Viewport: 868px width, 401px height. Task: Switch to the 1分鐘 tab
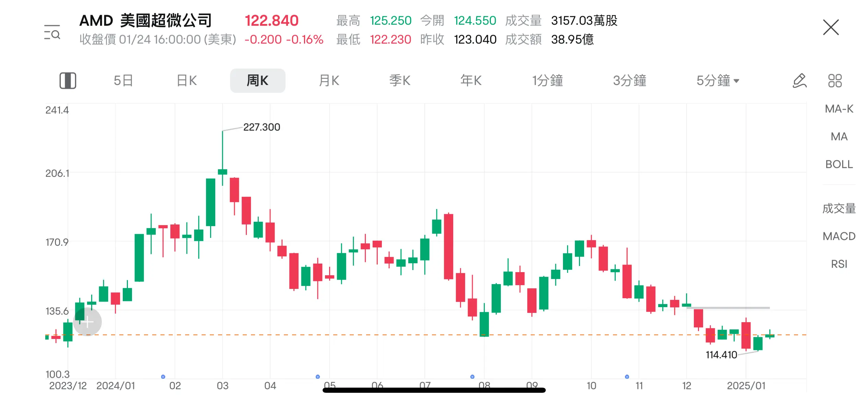547,81
